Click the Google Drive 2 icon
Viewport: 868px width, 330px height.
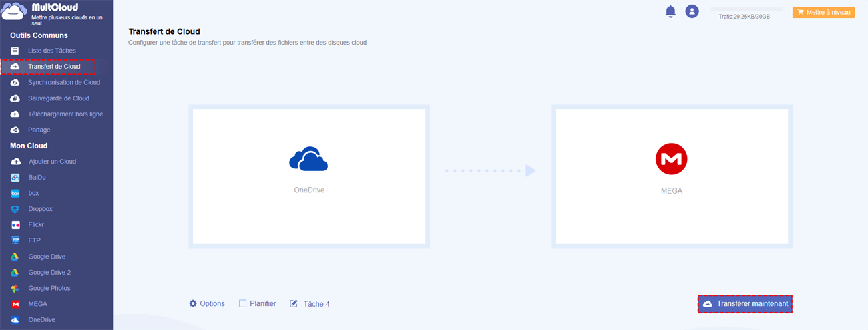tap(15, 273)
